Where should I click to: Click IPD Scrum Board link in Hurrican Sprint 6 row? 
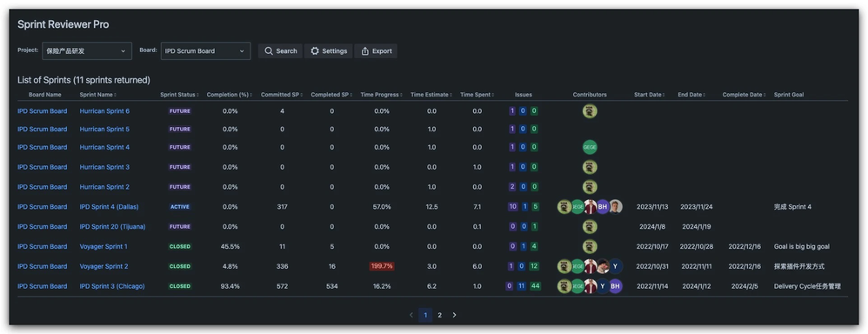click(x=42, y=111)
